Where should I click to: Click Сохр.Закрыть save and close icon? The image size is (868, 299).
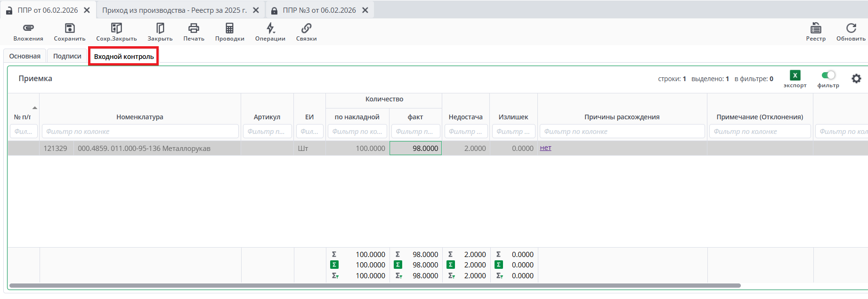[x=116, y=29]
